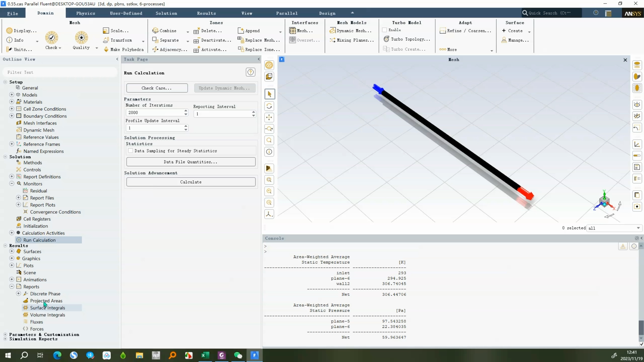Select the Physics ribbon tab

click(x=86, y=13)
